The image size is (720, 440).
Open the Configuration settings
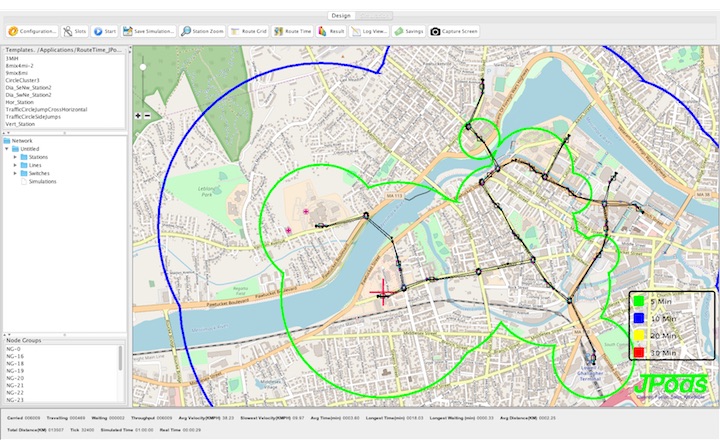[x=31, y=31]
